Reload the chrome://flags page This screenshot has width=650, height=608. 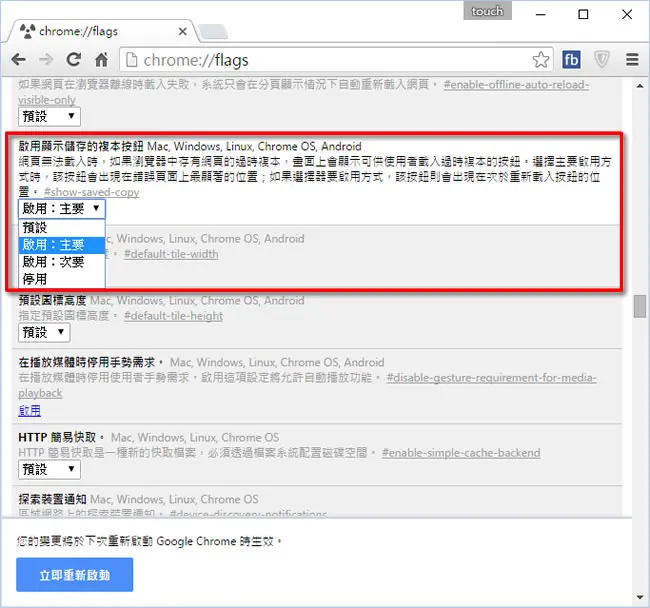pyautogui.click(x=74, y=60)
